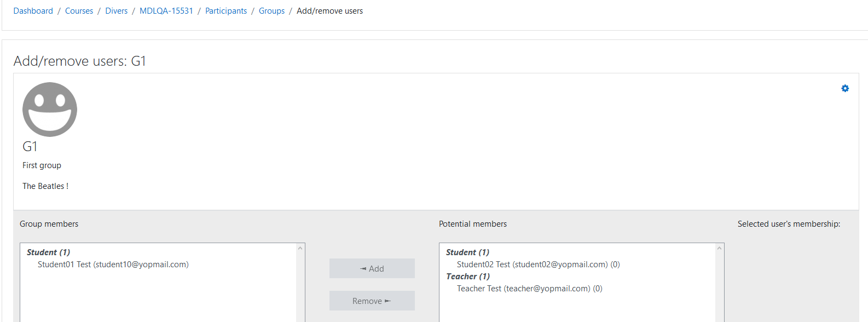This screenshot has width=868, height=322.
Task: Click scroll up arrow of Group members list
Action: pos(300,248)
